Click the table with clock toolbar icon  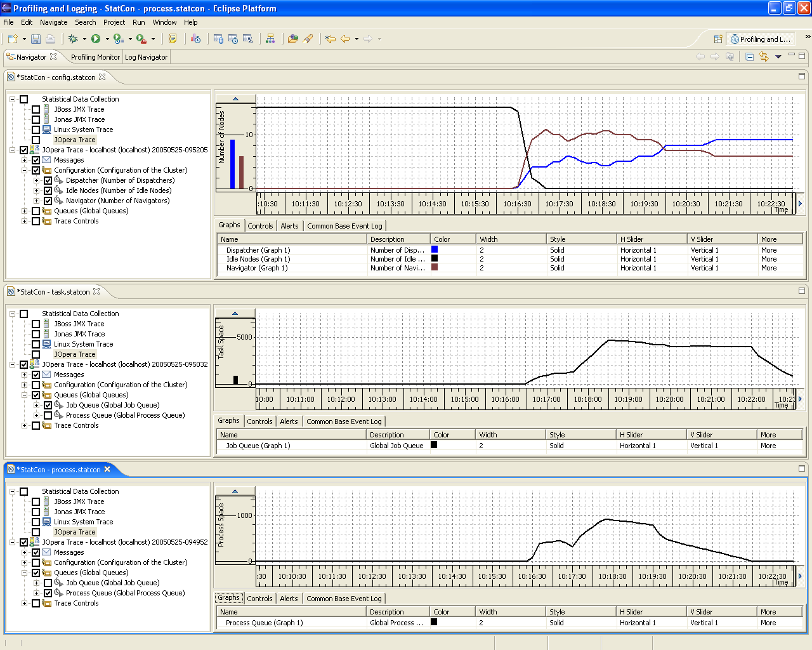[233, 39]
